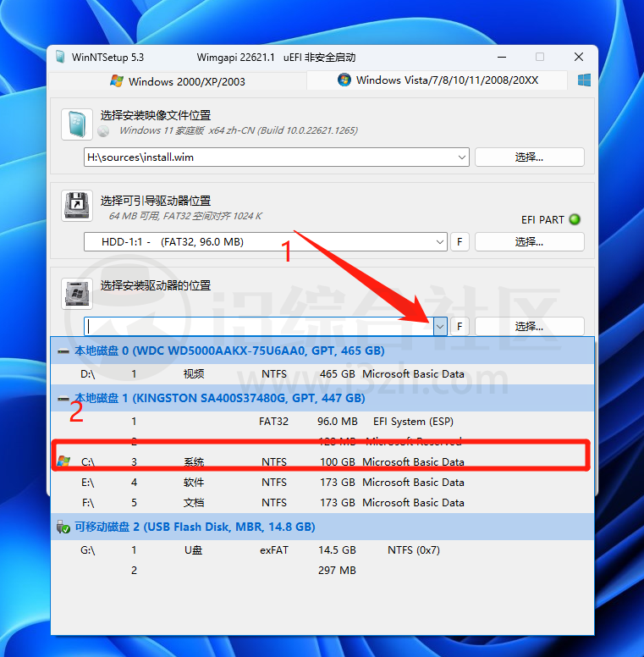Select G:\ U盘 exFAT 14.5 GB partition
644x657 pixels.
(322, 549)
